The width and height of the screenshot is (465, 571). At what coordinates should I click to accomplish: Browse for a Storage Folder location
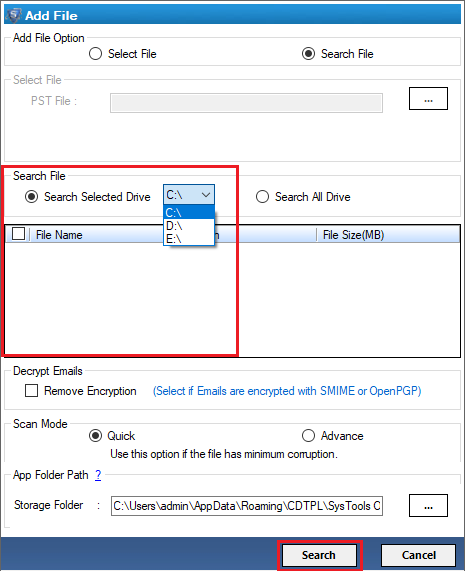tap(428, 505)
